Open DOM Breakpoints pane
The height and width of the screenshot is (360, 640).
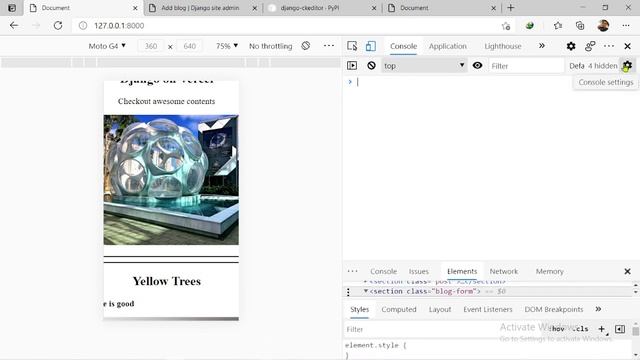click(x=553, y=309)
